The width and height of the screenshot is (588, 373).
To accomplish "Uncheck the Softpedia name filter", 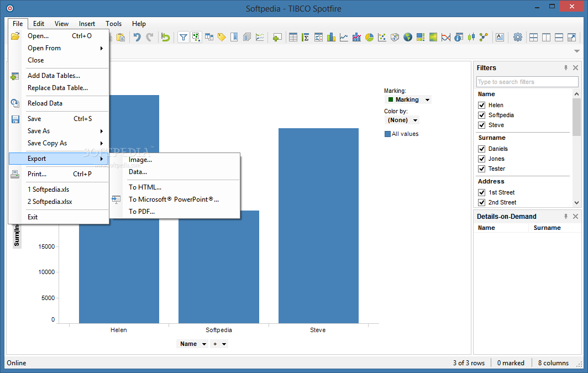I will (482, 115).
